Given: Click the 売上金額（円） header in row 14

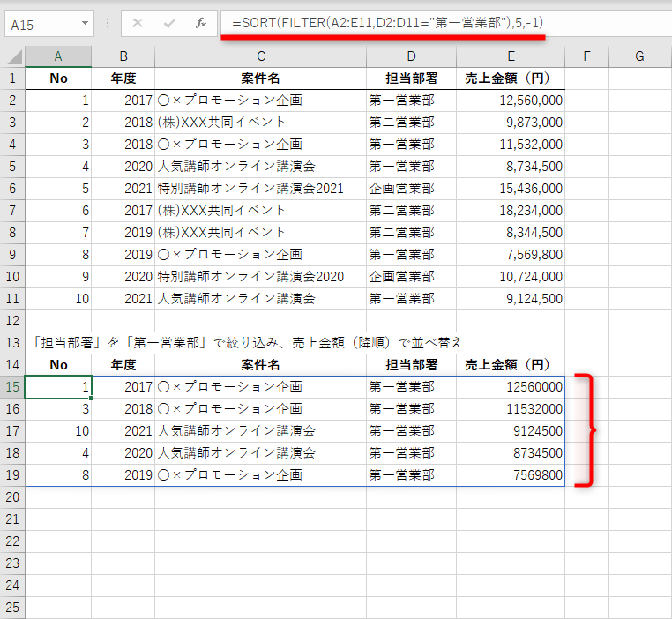Looking at the screenshot, I should (x=511, y=365).
